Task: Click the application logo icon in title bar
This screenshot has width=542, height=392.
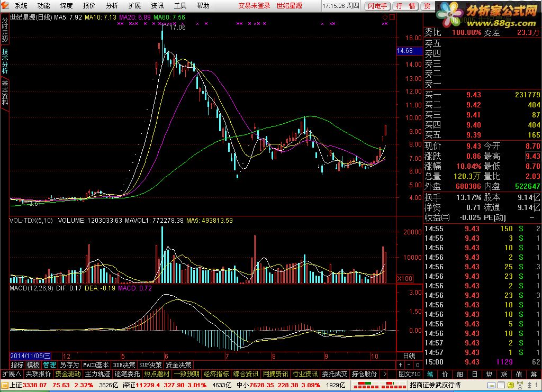Action: [x=5, y=5]
